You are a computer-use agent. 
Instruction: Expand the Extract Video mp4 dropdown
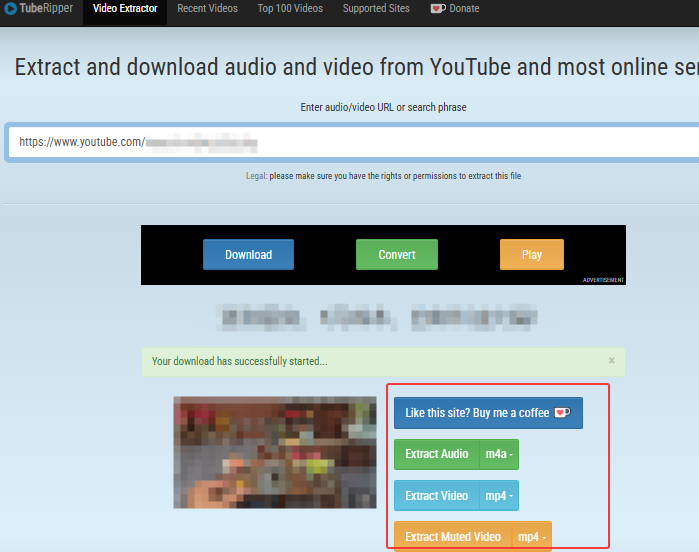pyautogui.click(x=499, y=496)
